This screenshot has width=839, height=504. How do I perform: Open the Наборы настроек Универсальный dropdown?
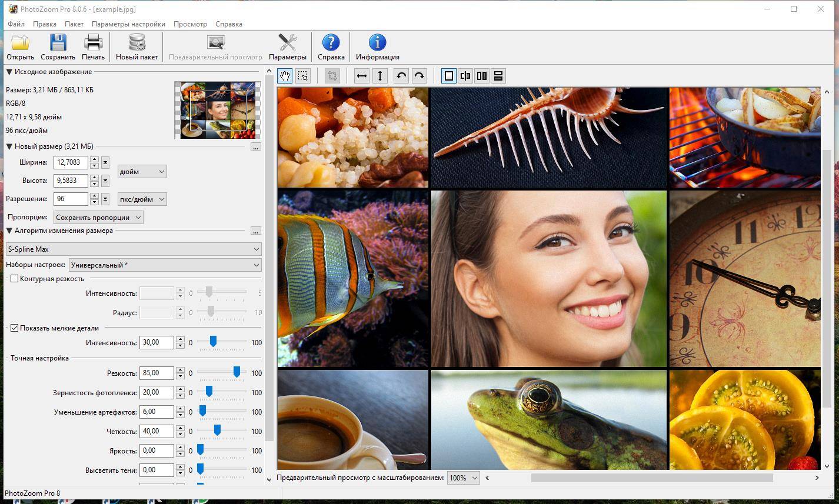point(165,265)
